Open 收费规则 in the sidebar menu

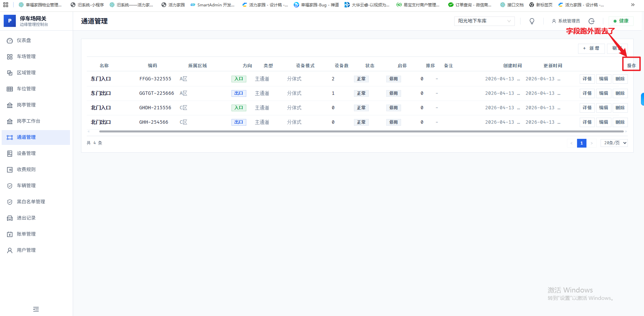(26, 169)
